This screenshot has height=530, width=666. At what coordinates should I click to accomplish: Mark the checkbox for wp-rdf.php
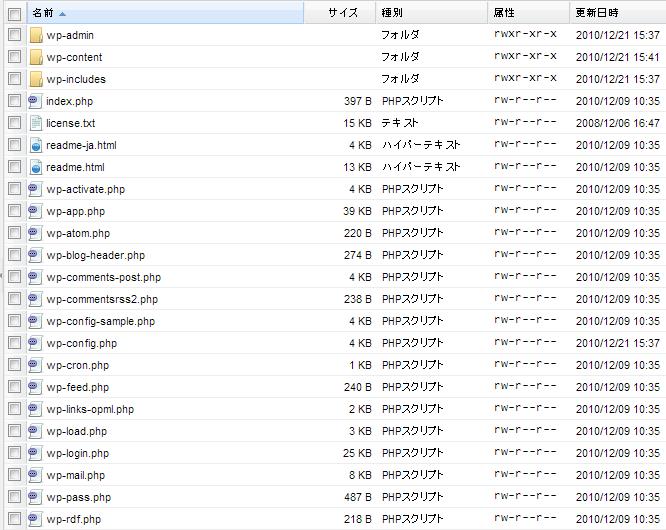click(14, 519)
